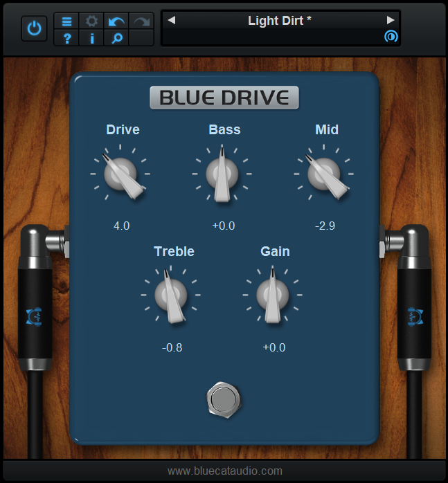The height and width of the screenshot is (483, 448).
Task: Click the Drive knob
Action: (x=120, y=174)
